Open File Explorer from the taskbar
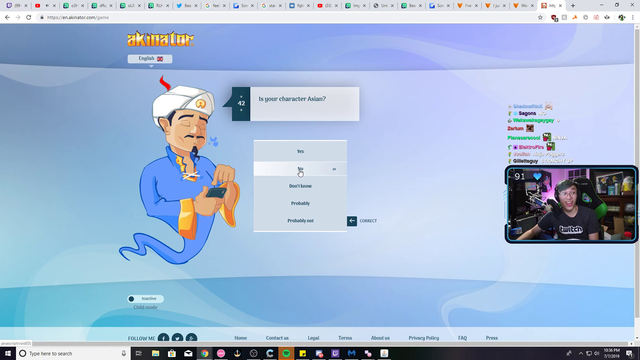The width and height of the screenshot is (640, 360). click(x=156, y=353)
